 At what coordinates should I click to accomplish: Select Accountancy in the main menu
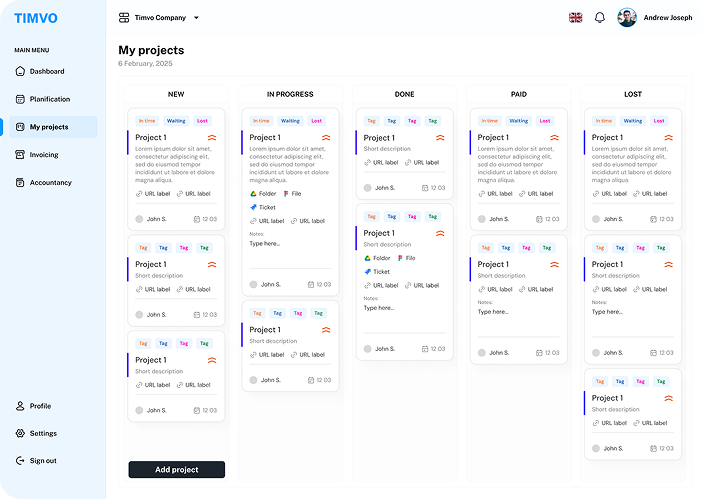(50, 183)
